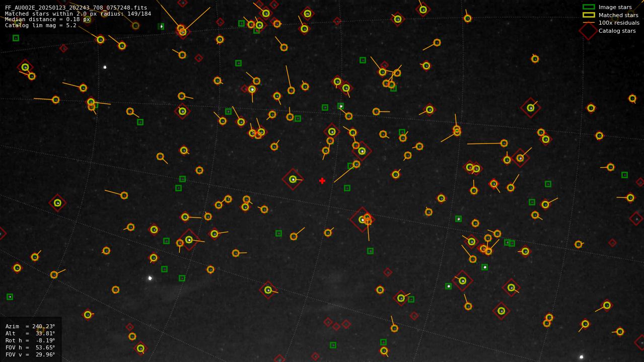The width and height of the screenshot is (644, 362).
Task: Click the 'Catalog lim mag = 5.2' text
Action: click(x=41, y=25)
